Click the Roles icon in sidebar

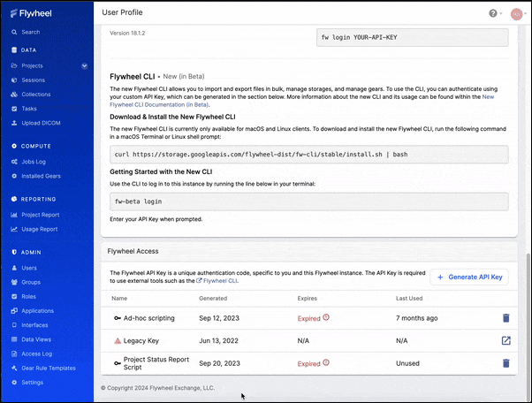coord(14,296)
